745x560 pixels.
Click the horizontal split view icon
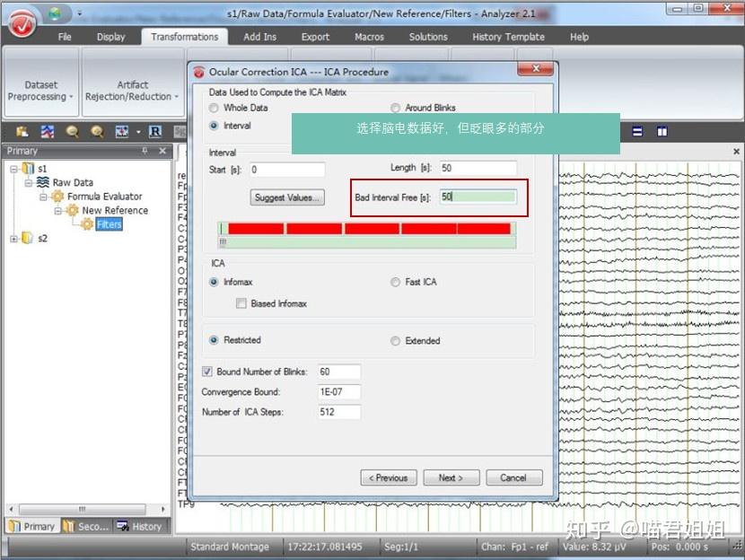point(637,132)
